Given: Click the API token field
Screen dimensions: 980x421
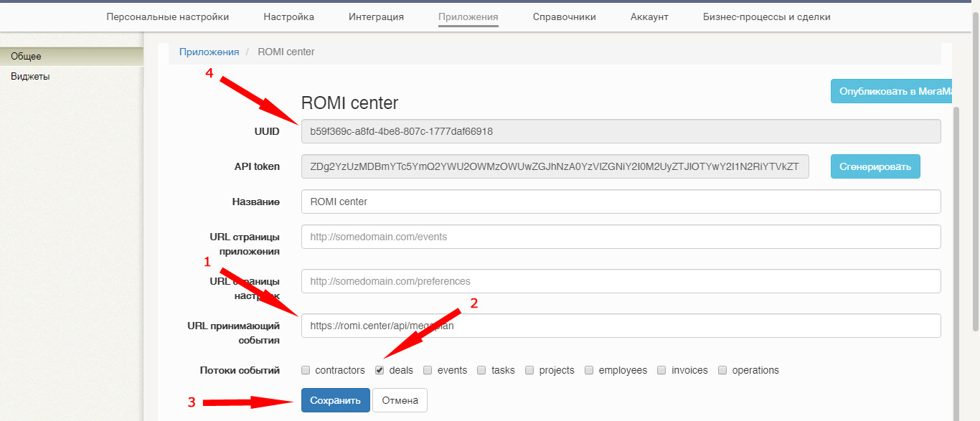Looking at the screenshot, I should [555, 166].
